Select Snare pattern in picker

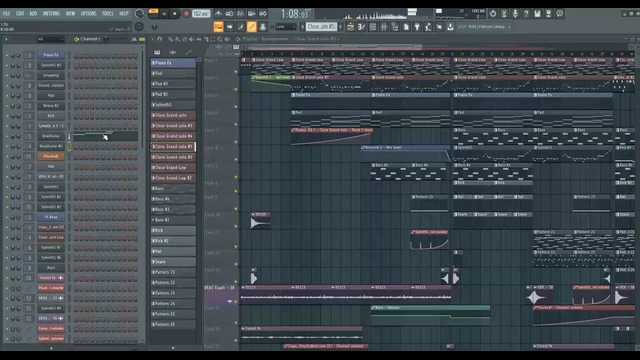coord(173,262)
